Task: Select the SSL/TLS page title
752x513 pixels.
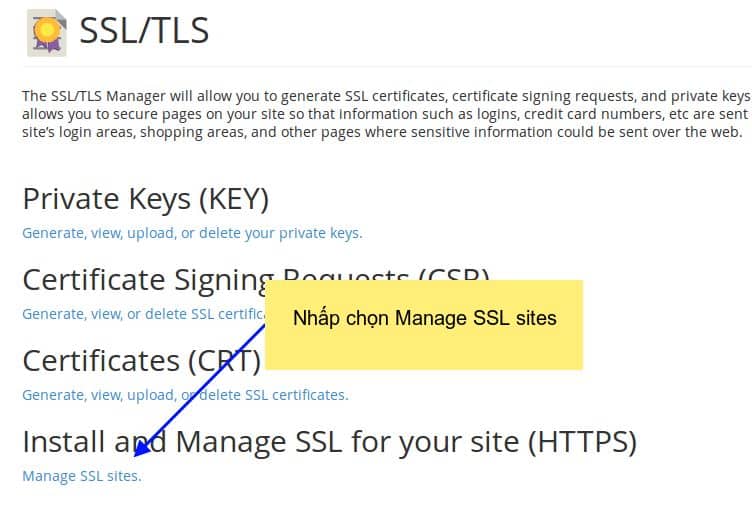Action: [144, 31]
